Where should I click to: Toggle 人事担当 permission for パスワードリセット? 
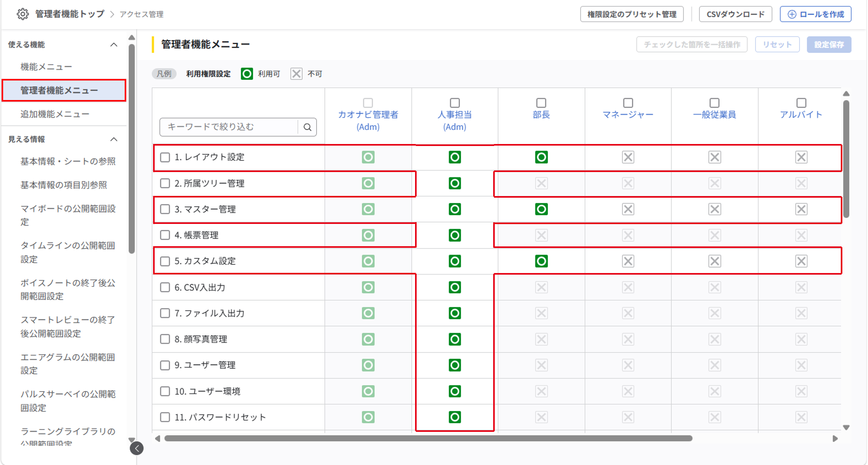point(455,417)
